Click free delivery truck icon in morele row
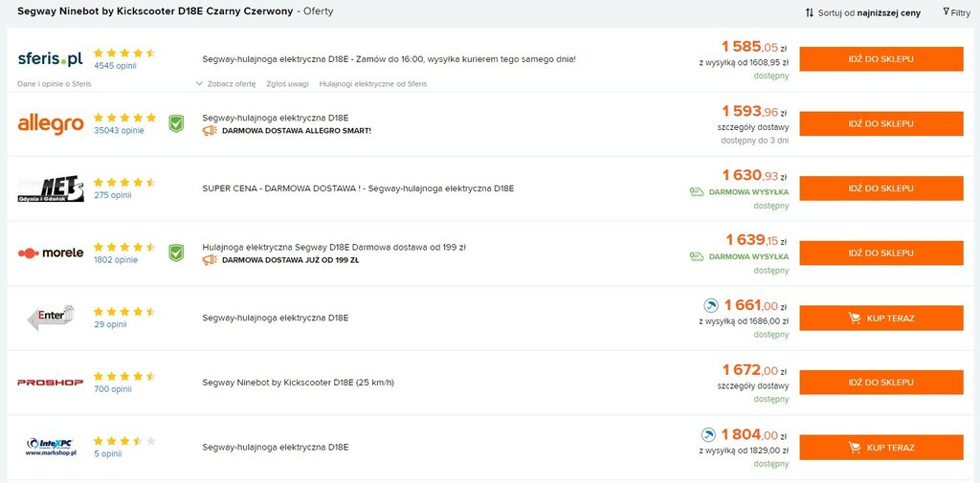Viewport: 980px width, 483px height. [697, 256]
